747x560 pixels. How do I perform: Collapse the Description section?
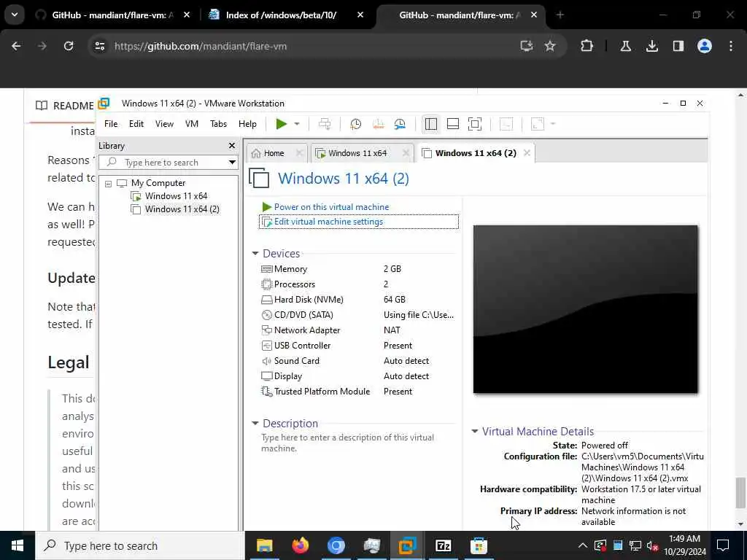[x=255, y=424]
